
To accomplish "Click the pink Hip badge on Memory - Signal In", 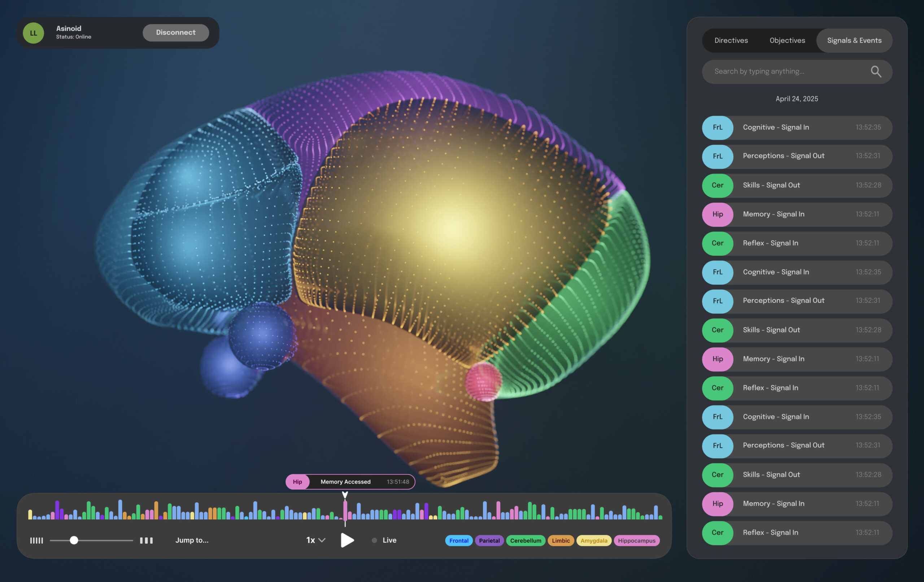I will point(717,214).
